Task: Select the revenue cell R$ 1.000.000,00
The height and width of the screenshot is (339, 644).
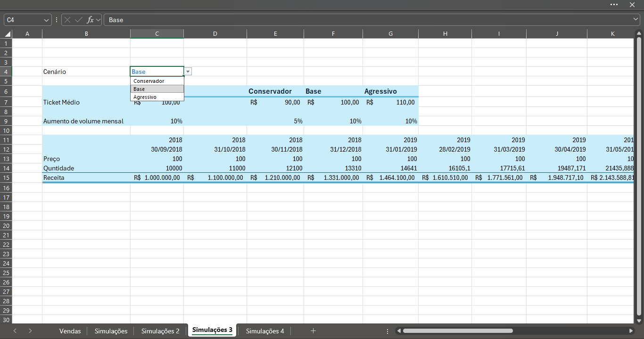Action: (157, 178)
